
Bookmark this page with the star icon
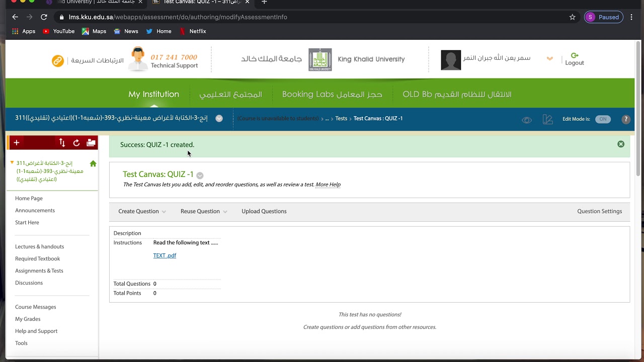click(x=572, y=17)
